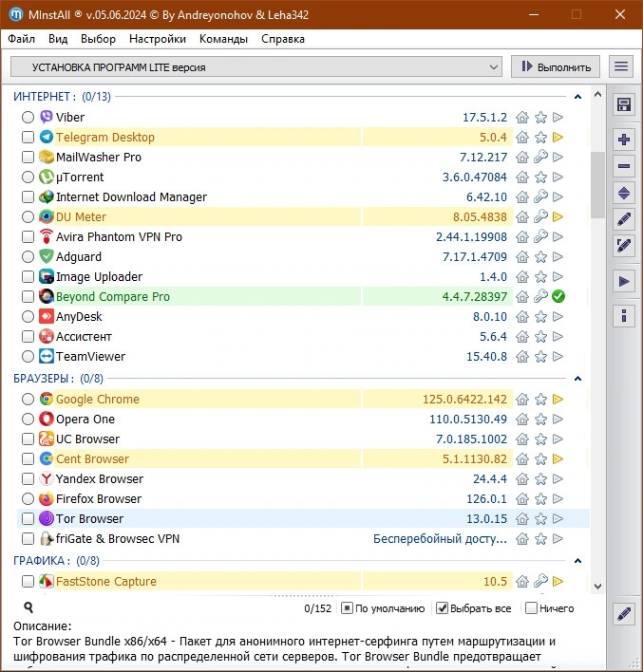Click the minus remove icon in sidebar
The width and height of the screenshot is (643, 672).
pyautogui.click(x=624, y=166)
